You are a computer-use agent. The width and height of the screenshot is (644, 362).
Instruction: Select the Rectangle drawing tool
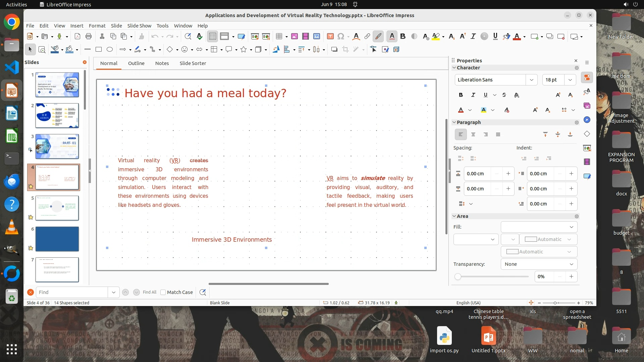99,50
